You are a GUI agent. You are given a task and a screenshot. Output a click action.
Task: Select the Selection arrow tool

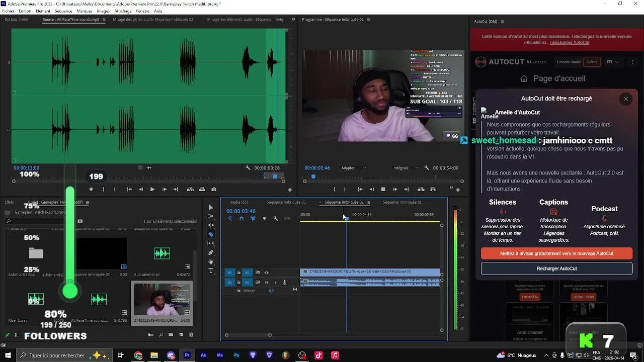[x=211, y=207]
